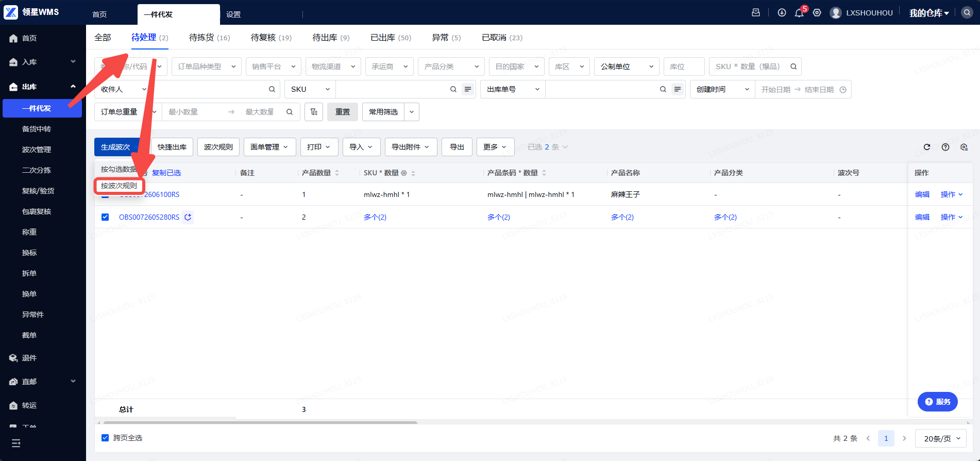Expand the 常用筛选 arrow dropdown
980x461 pixels.
412,112
